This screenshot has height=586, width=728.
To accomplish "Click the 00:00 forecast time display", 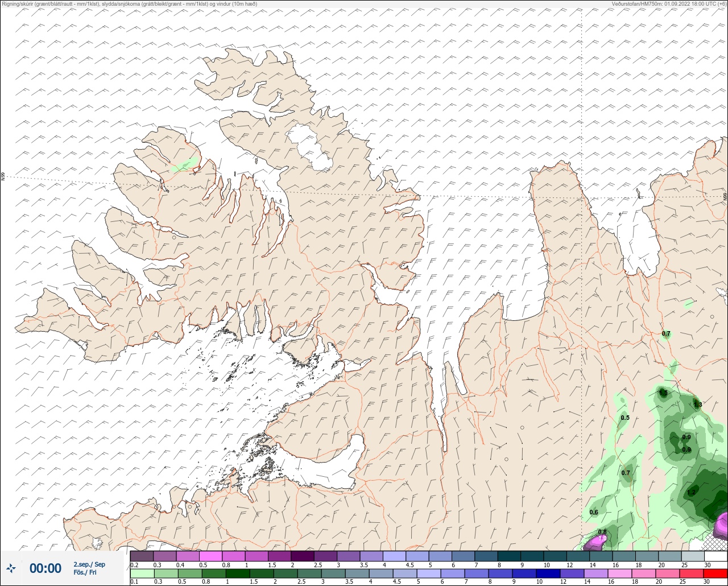I will (x=45, y=568).
